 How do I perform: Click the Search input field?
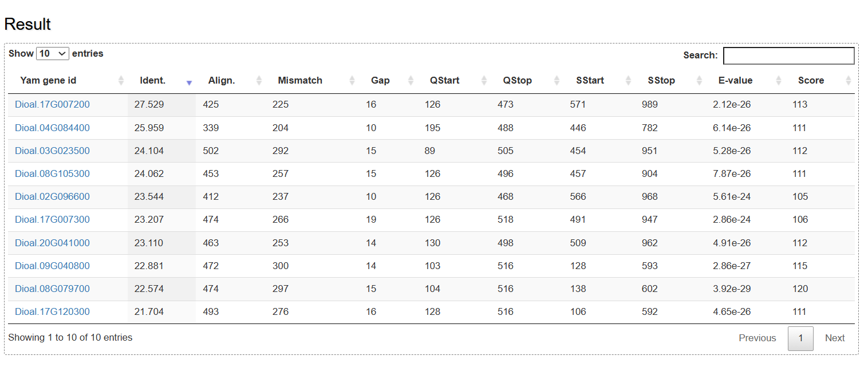[788, 56]
